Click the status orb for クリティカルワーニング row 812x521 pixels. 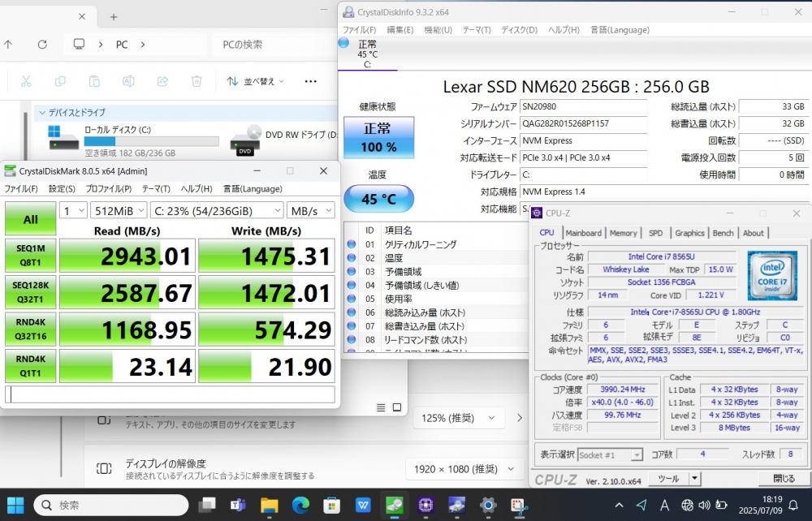click(352, 244)
